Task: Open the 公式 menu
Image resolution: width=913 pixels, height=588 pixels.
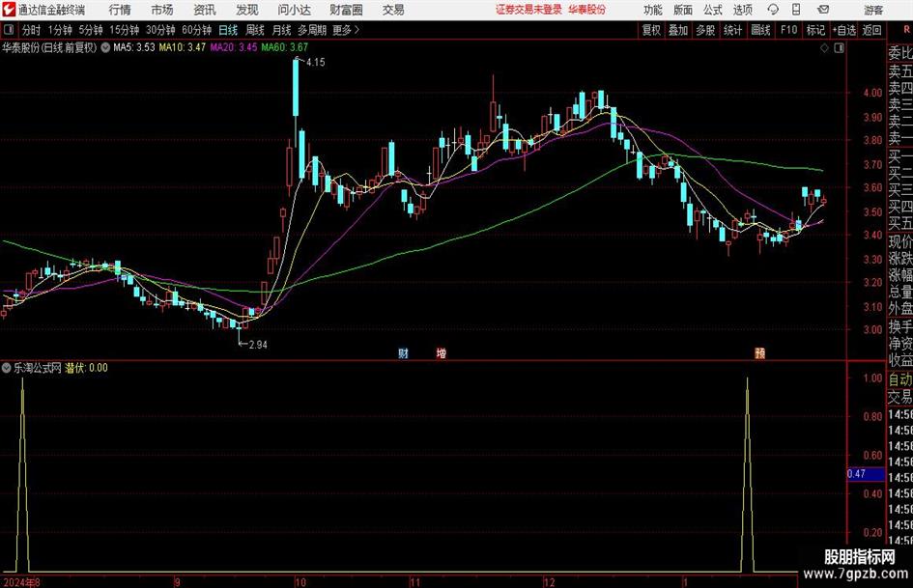Action: 713,10
